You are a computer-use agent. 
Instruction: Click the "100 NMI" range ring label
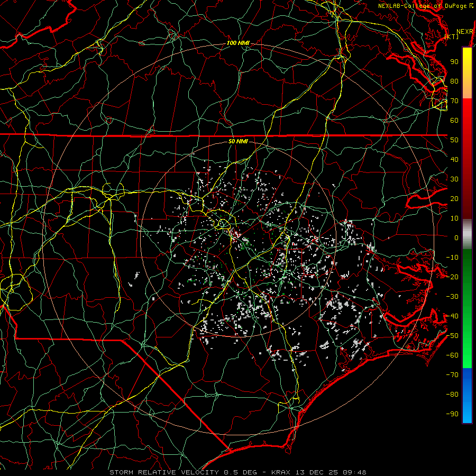point(238,43)
